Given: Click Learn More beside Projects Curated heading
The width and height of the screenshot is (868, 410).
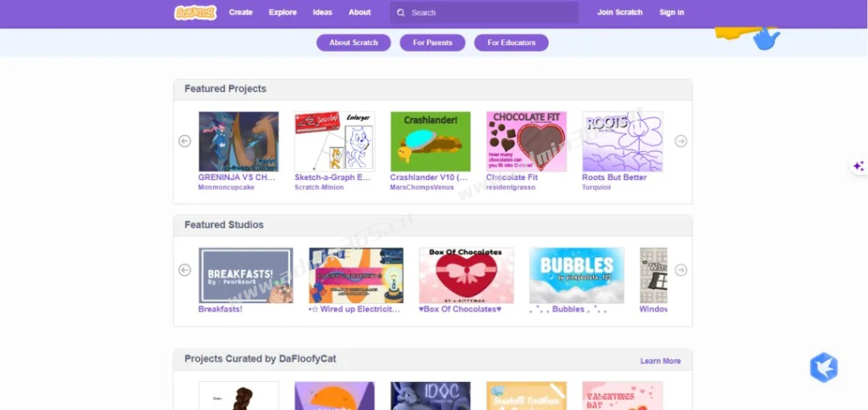Looking at the screenshot, I should coord(660,361).
